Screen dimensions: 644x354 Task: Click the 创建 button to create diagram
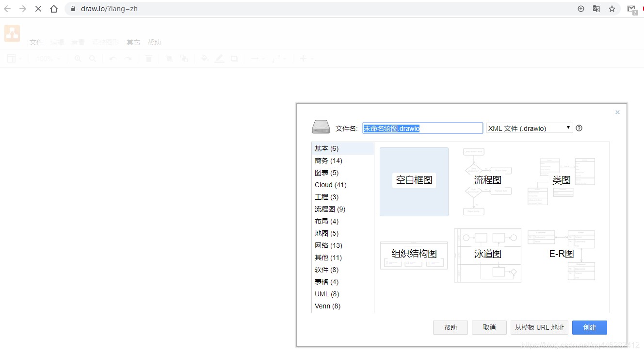click(x=589, y=327)
